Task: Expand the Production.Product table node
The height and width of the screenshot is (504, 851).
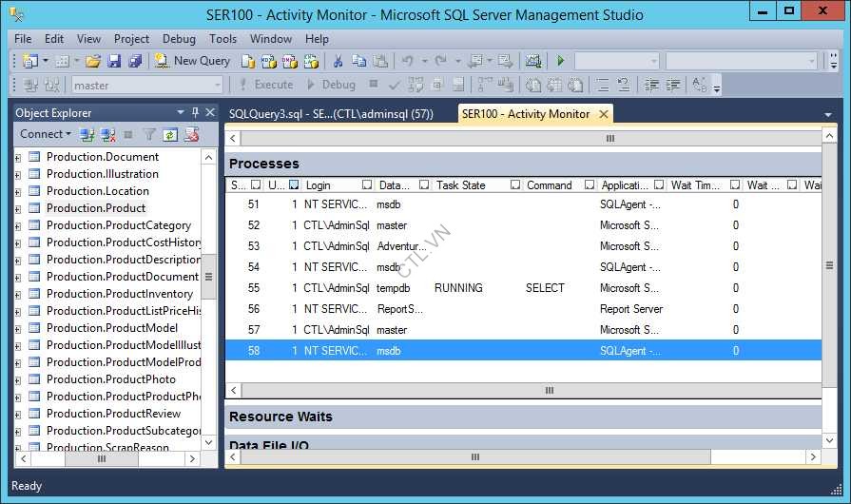Action: (18, 208)
